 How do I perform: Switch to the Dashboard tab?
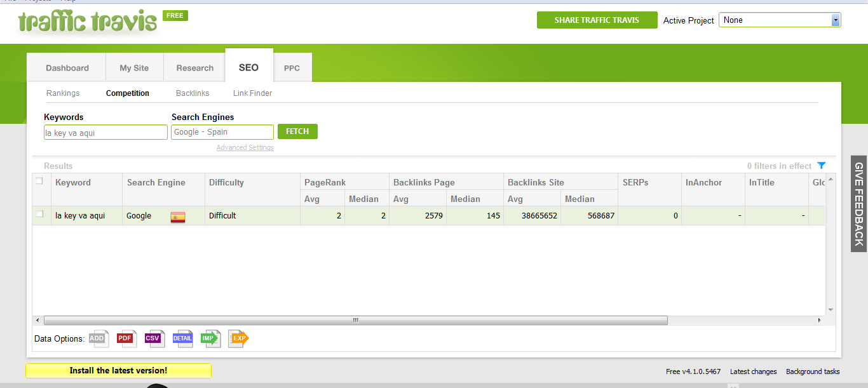67,68
